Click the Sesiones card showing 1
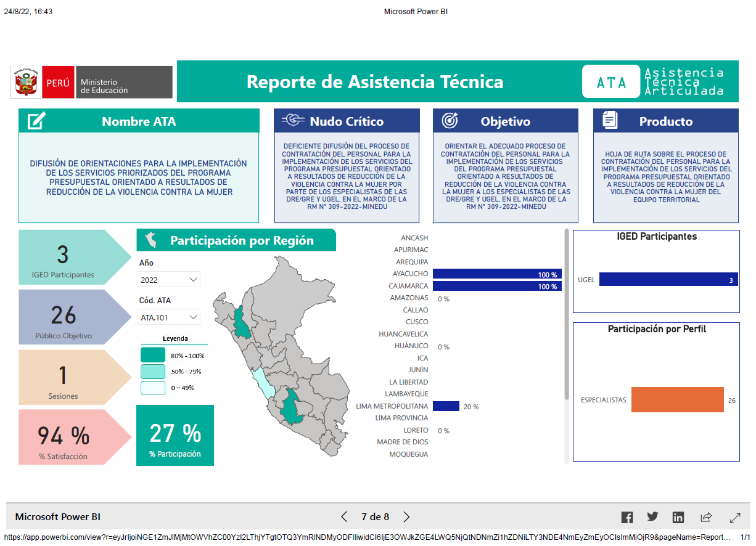Viewport: 756px width, 546px height. [x=75, y=377]
